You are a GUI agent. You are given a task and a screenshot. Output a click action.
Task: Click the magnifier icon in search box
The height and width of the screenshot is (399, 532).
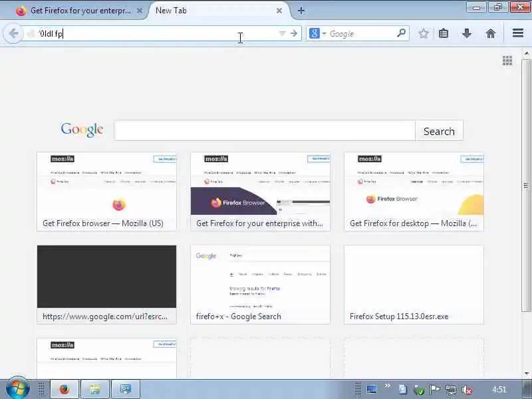pyautogui.click(x=402, y=33)
